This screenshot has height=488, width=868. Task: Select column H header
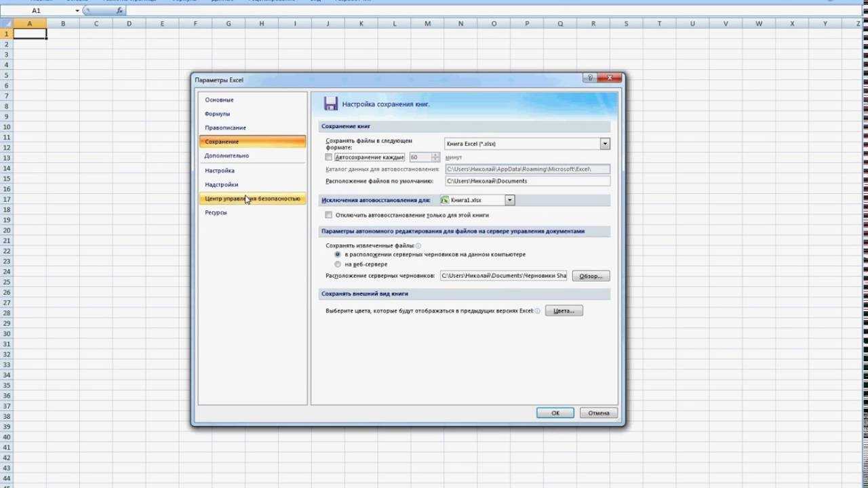point(261,24)
